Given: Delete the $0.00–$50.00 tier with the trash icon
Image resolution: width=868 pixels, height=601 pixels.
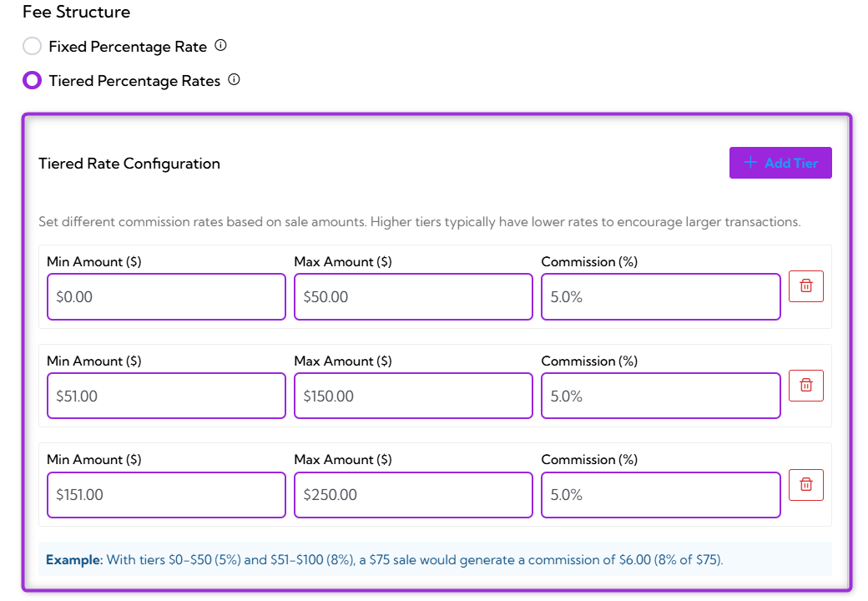Looking at the screenshot, I should [806, 286].
